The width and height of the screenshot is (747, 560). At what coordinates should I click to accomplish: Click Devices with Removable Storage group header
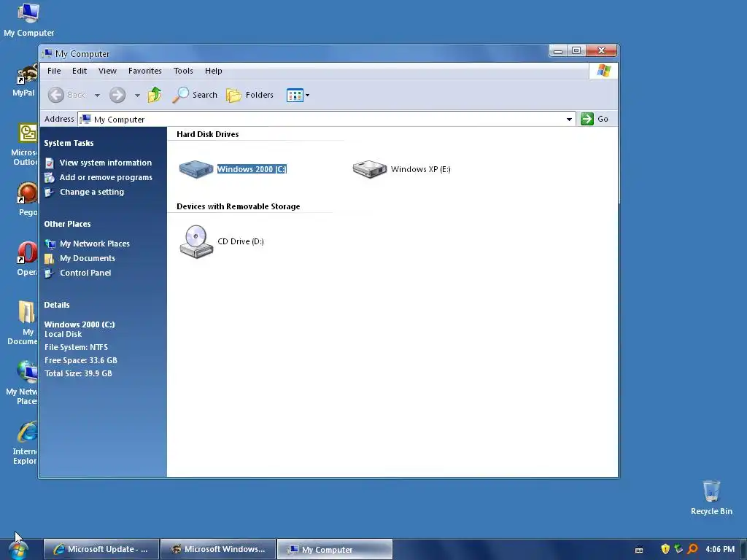239,206
